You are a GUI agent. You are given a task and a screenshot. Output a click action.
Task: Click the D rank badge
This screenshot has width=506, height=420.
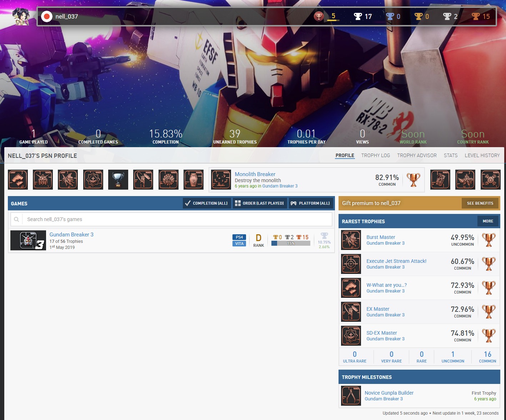coord(259,240)
